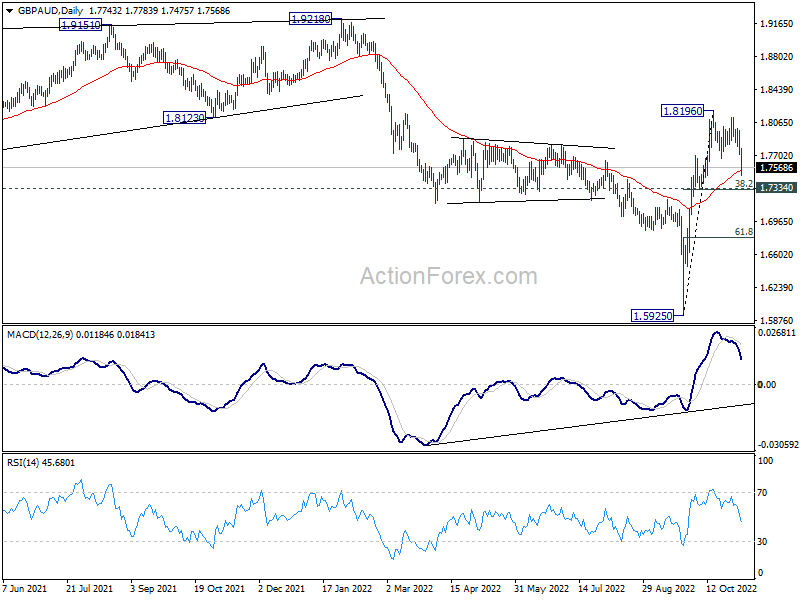Screen dimensions: 800x600
Task: Click the RSI 100 scale label
Action: [x=766, y=461]
